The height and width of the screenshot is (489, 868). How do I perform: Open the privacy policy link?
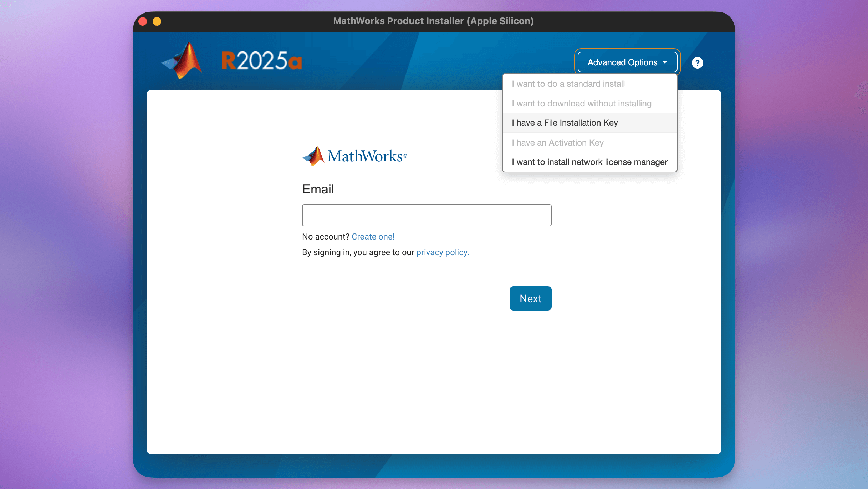(443, 252)
